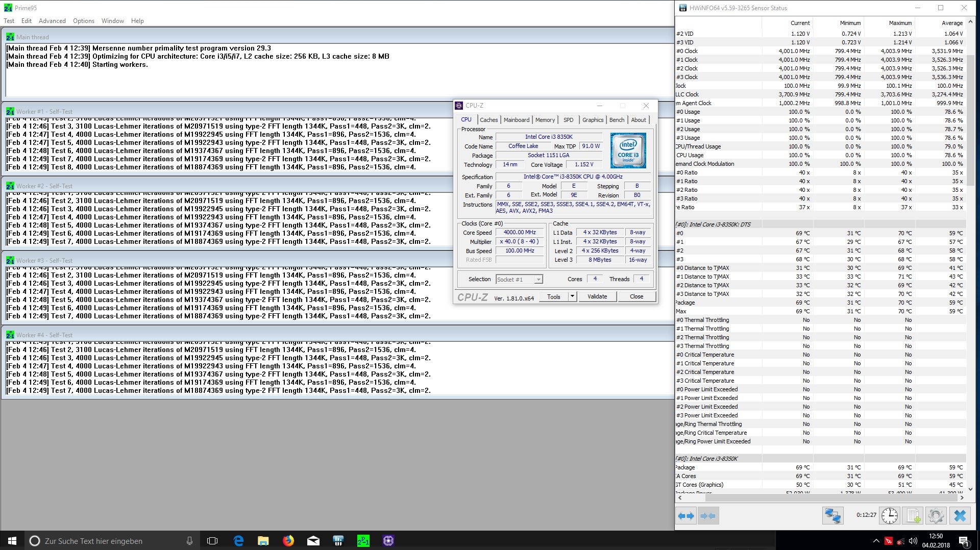Viewport: 980px width, 550px height.
Task: Click the HWiNFO shrink columns arrows icon
Action: [708, 516]
